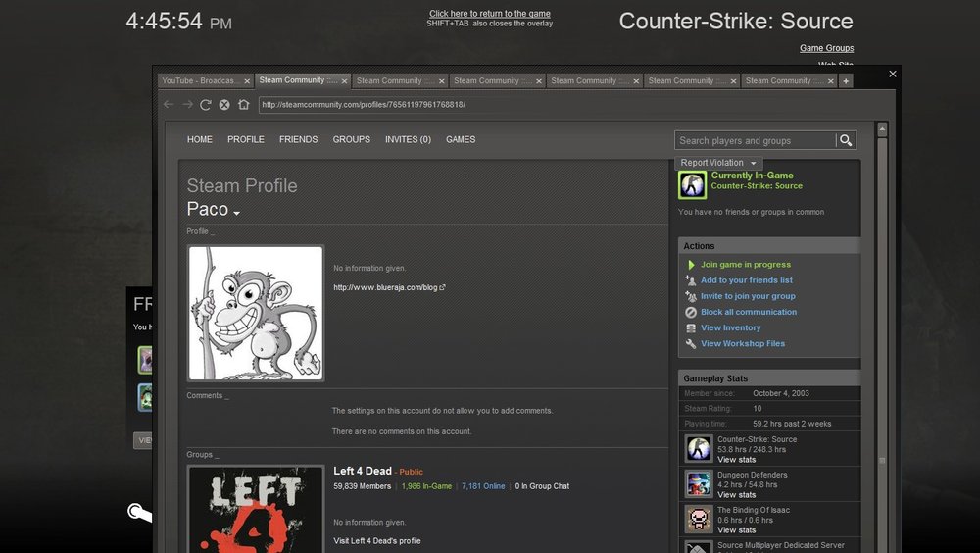Click Visit Left 4 Dead's profile
Screen dimensions: 980x553
(377, 541)
